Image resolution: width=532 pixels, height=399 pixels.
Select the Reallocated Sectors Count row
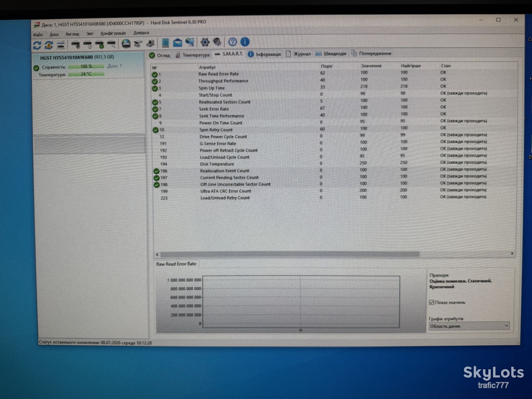(335, 101)
